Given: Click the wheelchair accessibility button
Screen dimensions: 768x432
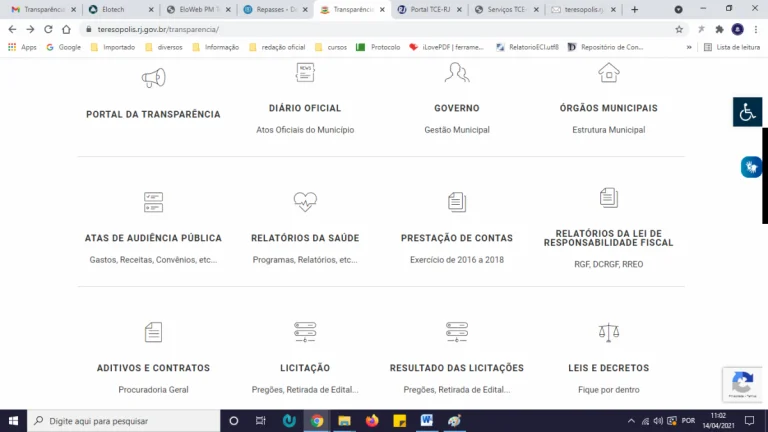Looking at the screenshot, I should 747,112.
